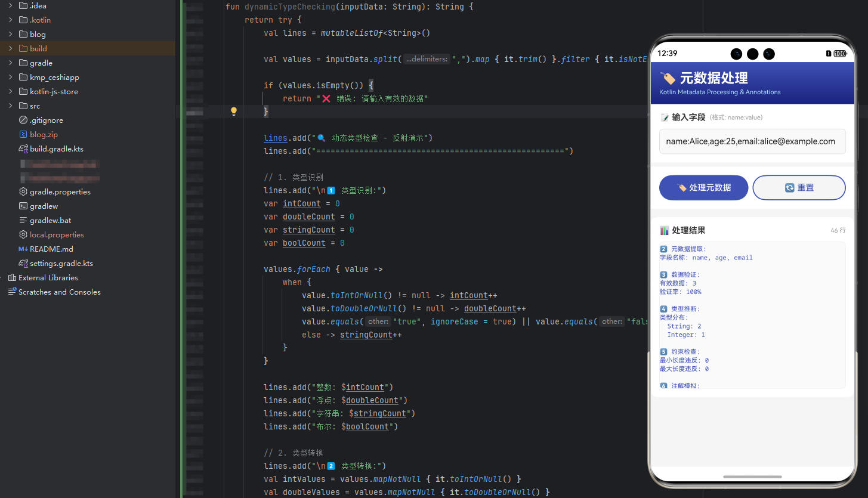The image size is (868, 498).
Task: Open README.md file
Action: (x=51, y=249)
